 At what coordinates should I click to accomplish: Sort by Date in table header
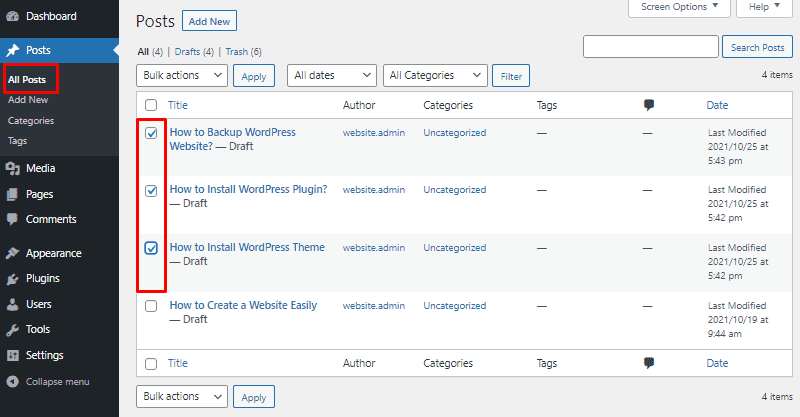[717, 105]
